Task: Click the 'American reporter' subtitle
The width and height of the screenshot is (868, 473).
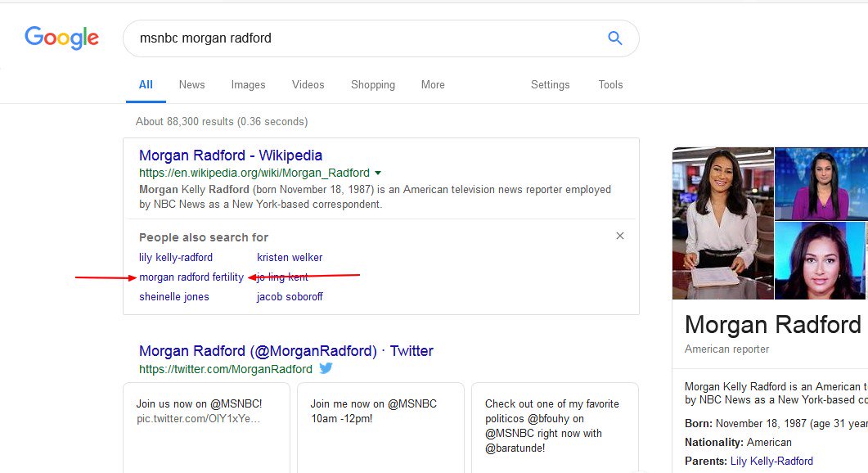Action: 726,349
